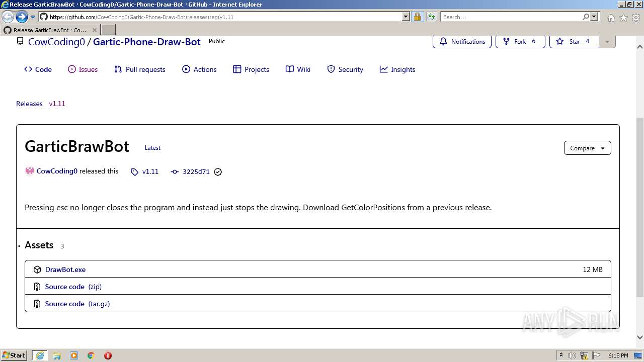View the security lock report icon

click(x=417, y=17)
